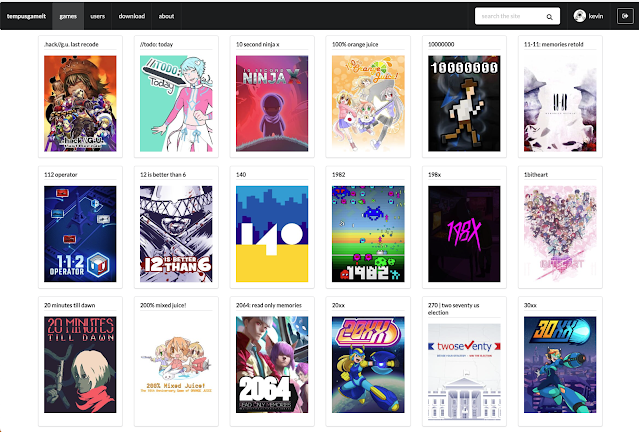Open the 20xx game cover
Viewport: 639px width, 432px height.
368,365
